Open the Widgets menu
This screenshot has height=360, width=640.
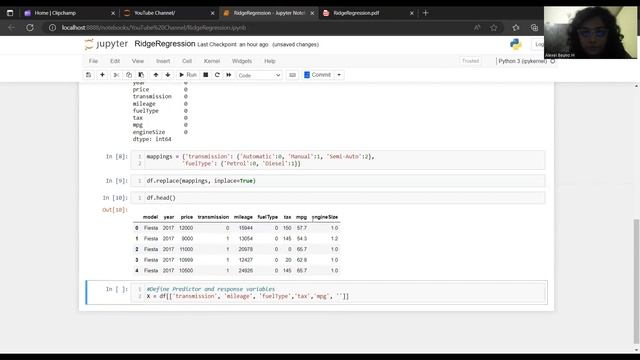[242, 61]
